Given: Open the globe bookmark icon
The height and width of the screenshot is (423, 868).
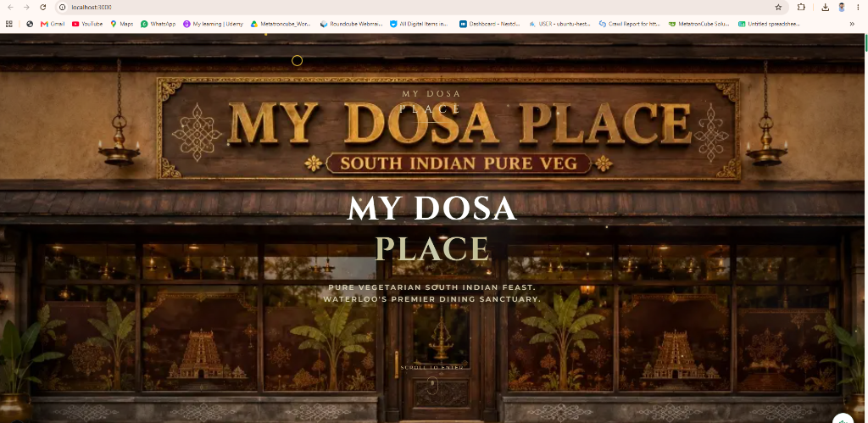Looking at the screenshot, I should (x=30, y=24).
